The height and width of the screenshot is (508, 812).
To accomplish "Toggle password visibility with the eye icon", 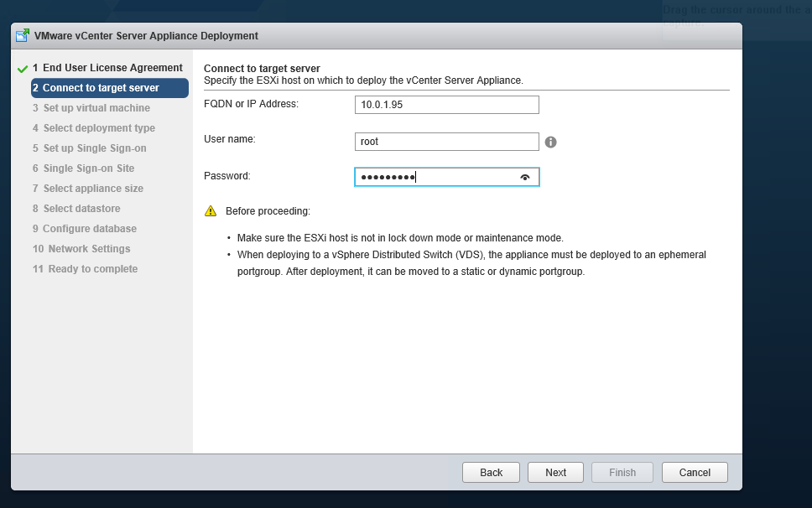I will point(524,178).
